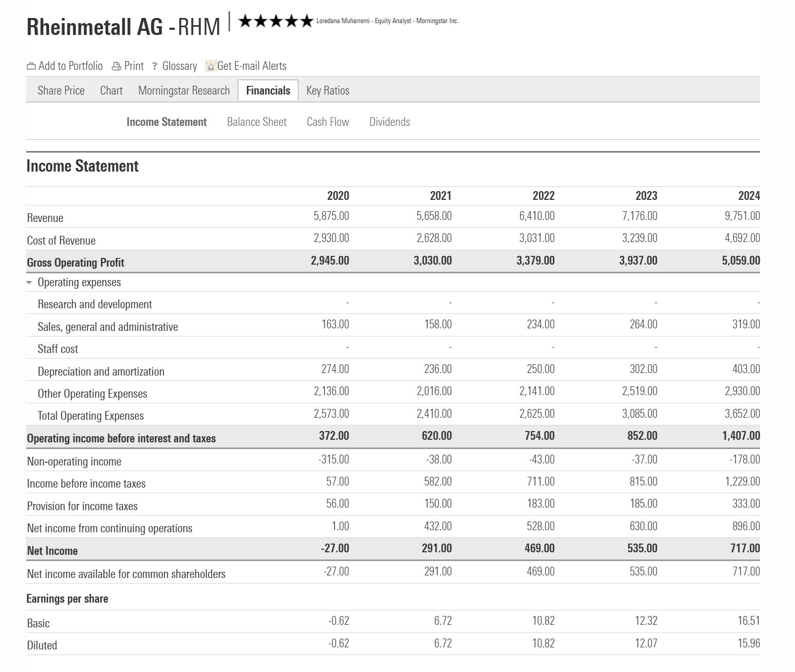Click the bold Net Income row label
This screenshot has width=795, height=672.
pos(52,551)
